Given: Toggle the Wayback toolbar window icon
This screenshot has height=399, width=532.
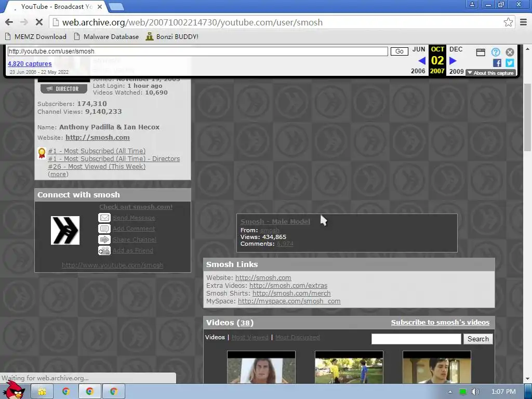Looking at the screenshot, I should tap(481, 52).
